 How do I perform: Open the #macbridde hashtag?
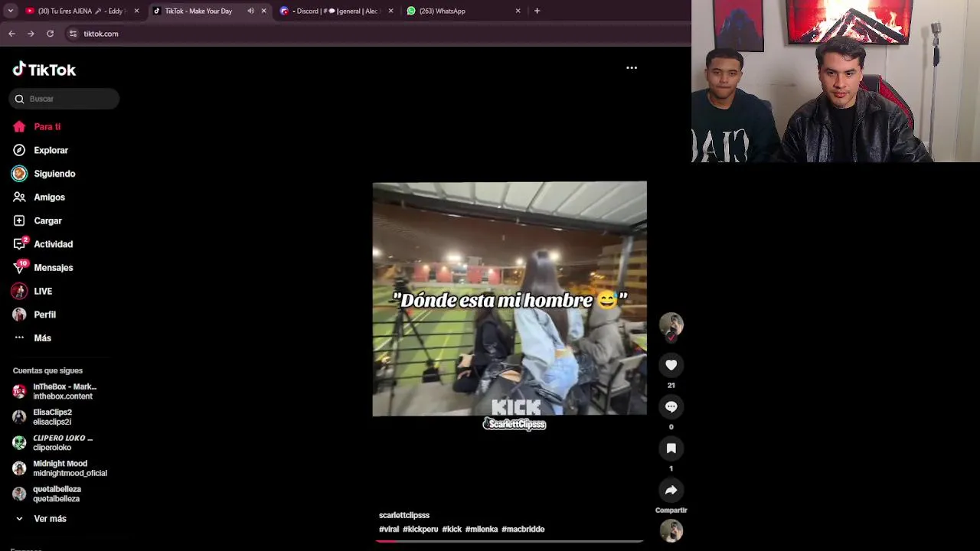[x=523, y=530]
